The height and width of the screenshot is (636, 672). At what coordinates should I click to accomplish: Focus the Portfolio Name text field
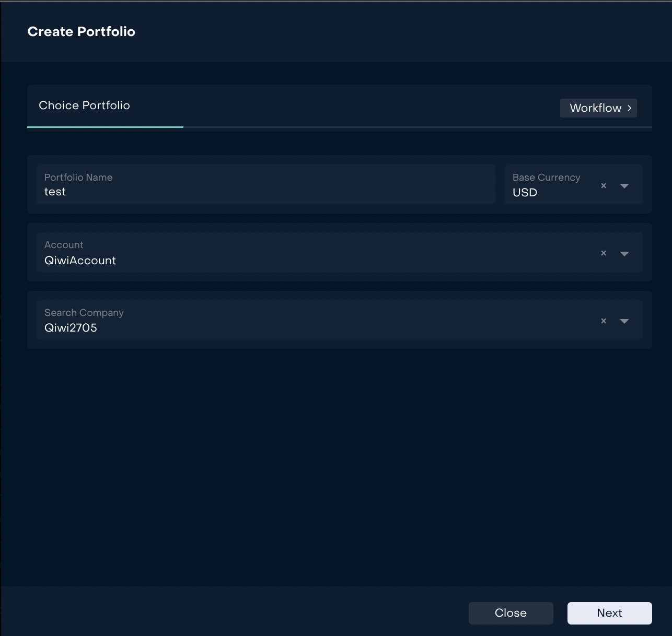point(265,192)
